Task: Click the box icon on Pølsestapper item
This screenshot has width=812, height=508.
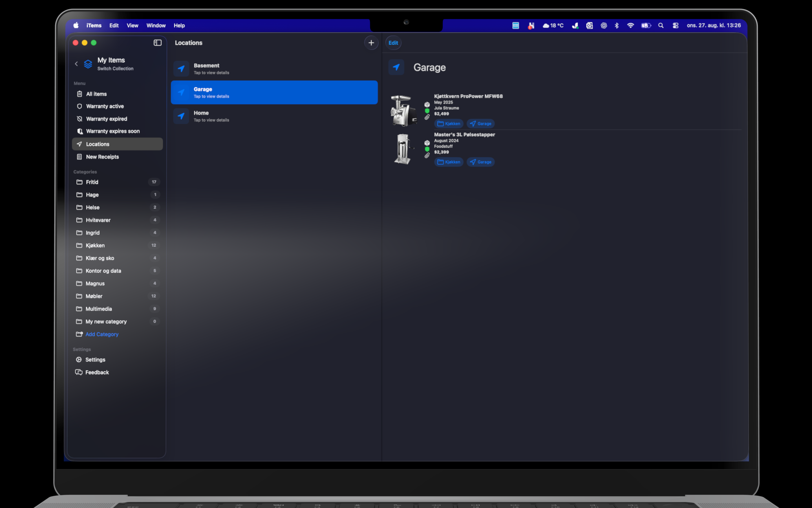Action: [x=427, y=143]
